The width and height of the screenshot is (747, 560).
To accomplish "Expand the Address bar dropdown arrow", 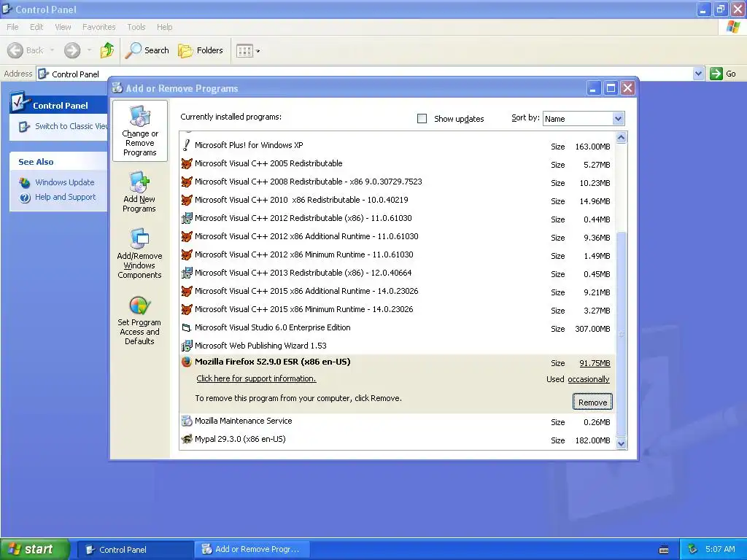I will pos(698,74).
